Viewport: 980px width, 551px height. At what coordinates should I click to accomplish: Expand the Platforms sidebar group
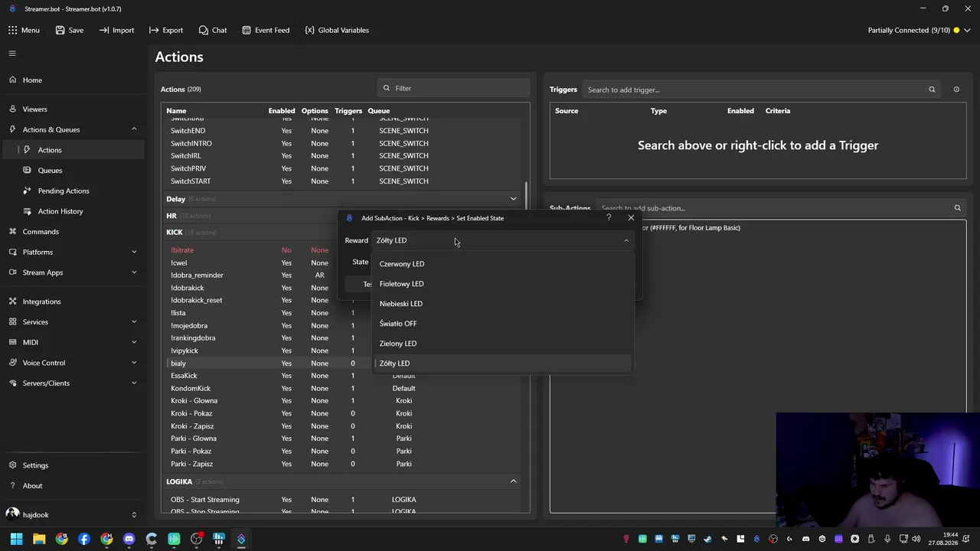point(73,252)
